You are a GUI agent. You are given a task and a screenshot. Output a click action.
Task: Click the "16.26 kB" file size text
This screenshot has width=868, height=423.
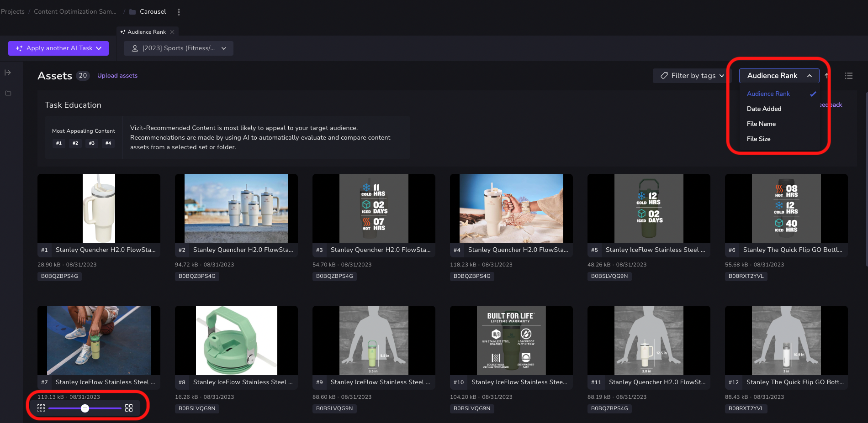(186, 397)
